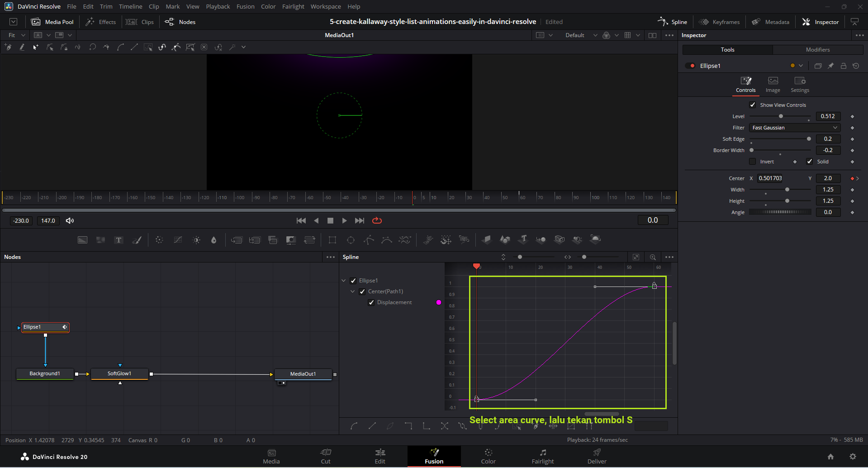
Task: Switch to the Modifiers tab
Action: tap(817, 50)
